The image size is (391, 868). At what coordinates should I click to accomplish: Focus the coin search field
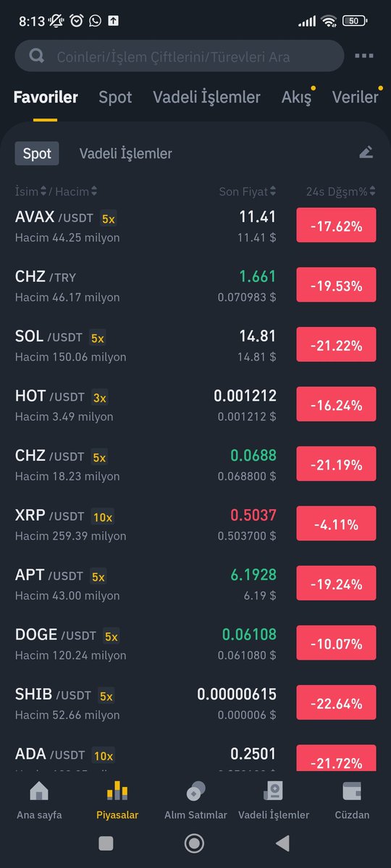point(180,56)
